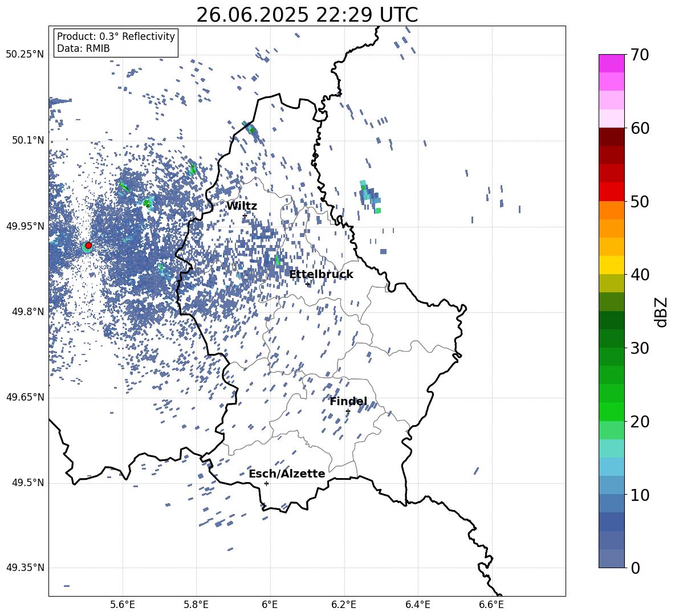Click the 'Data: RMIB' text
This screenshot has width=675, height=616.
point(83,48)
